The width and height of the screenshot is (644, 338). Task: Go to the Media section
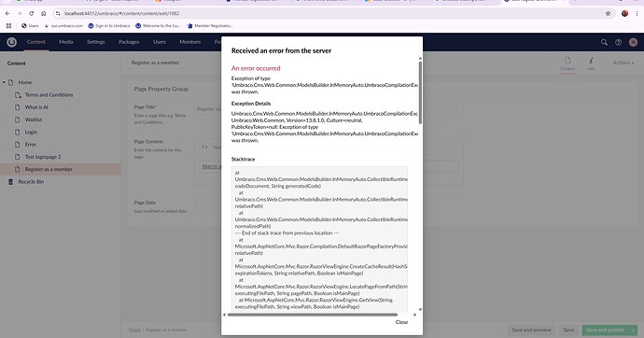(66, 42)
